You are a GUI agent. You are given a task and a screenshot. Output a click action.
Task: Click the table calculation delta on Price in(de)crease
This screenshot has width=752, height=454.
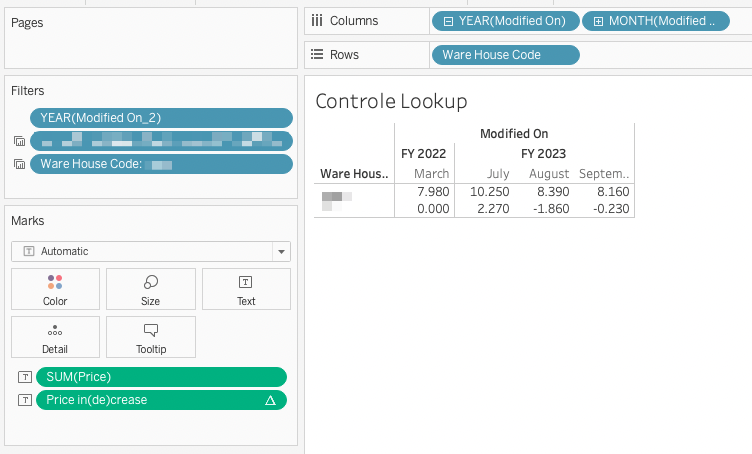point(269,400)
